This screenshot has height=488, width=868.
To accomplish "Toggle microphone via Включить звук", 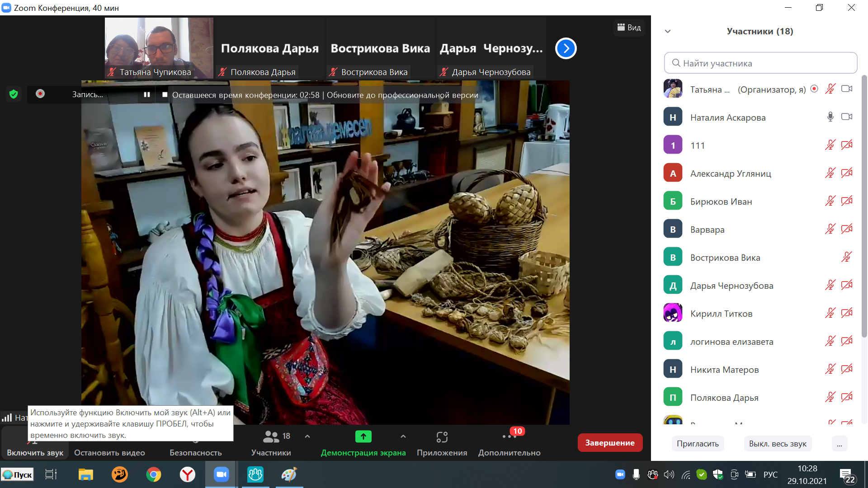I will coord(35,443).
